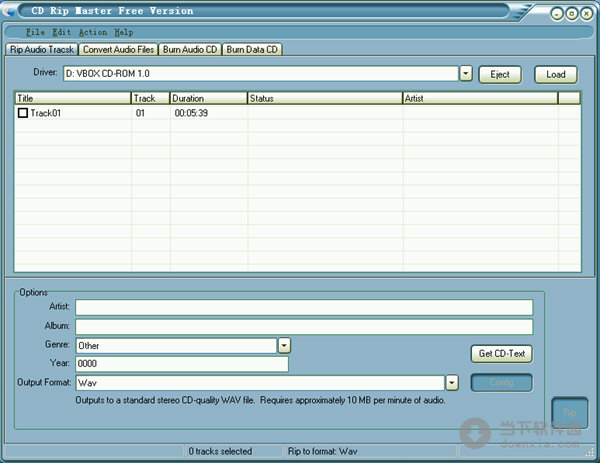Open the File menu
Image resolution: width=600 pixels, height=463 pixels.
click(35, 32)
